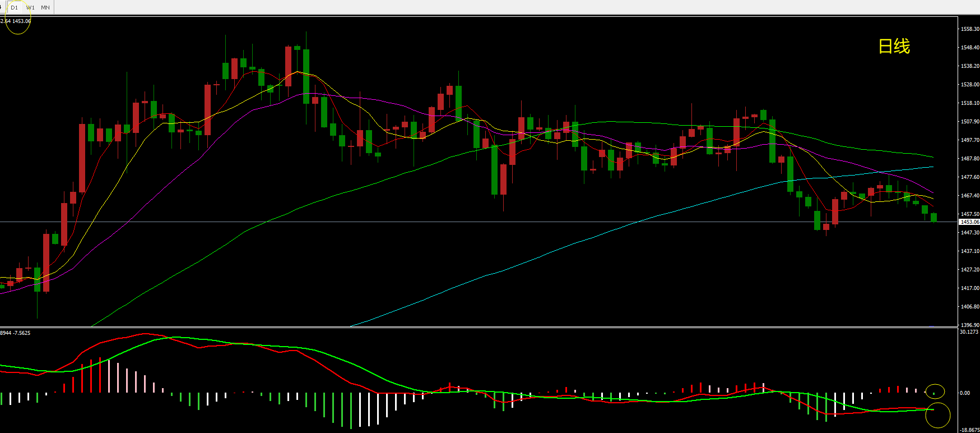The height and width of the screenshot is (433, 980).
Task: Select the MN monthly timeframe
Action: 45,7
